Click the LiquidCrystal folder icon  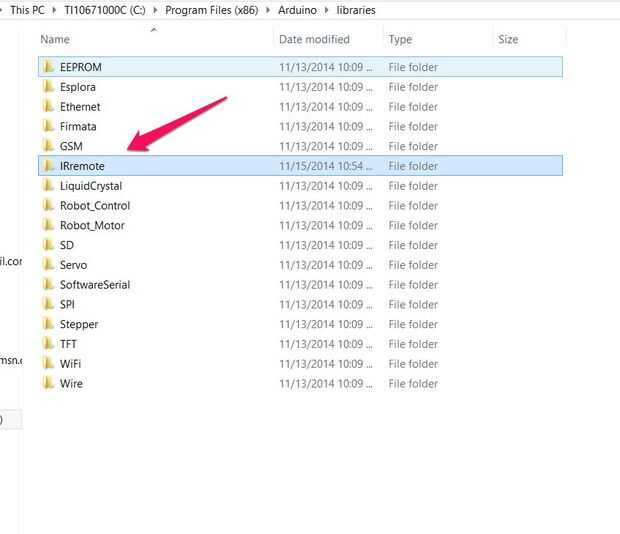pos(48,185)
